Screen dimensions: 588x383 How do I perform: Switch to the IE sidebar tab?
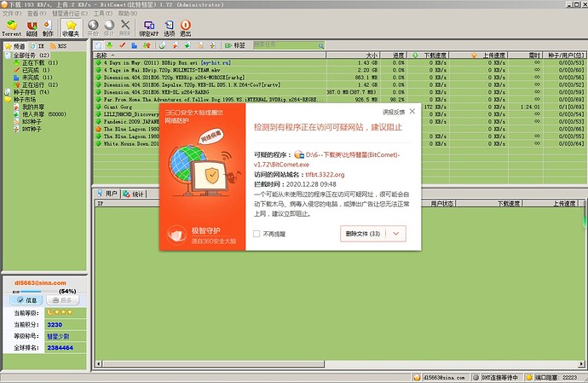click(37, 46)
